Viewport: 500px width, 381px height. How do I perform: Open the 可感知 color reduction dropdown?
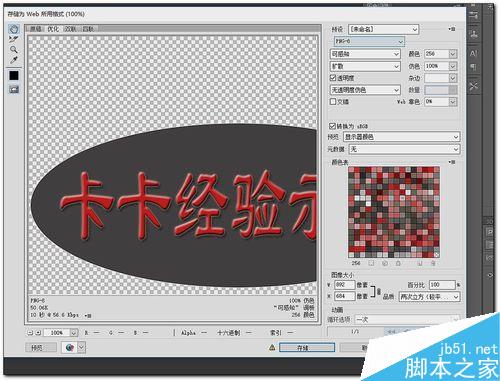365,54
